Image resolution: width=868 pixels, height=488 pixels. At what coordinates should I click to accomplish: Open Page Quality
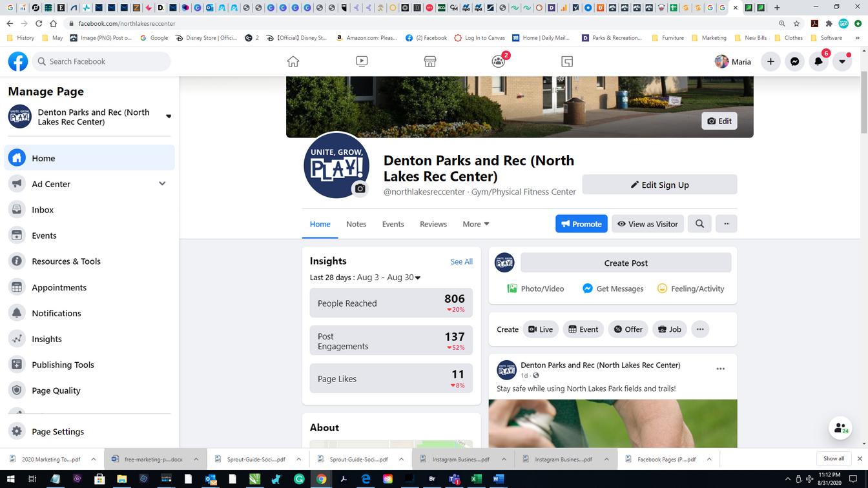[x=89, y=391]
